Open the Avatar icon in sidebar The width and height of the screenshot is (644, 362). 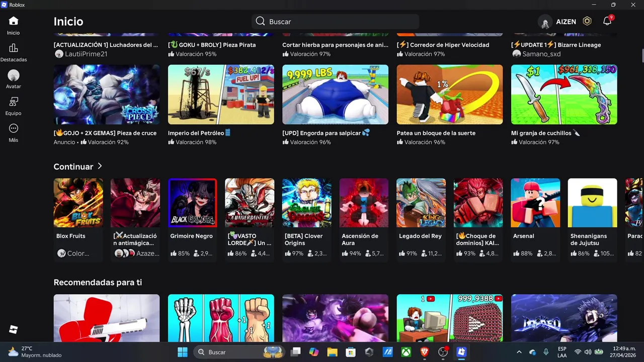coord(14,75)
